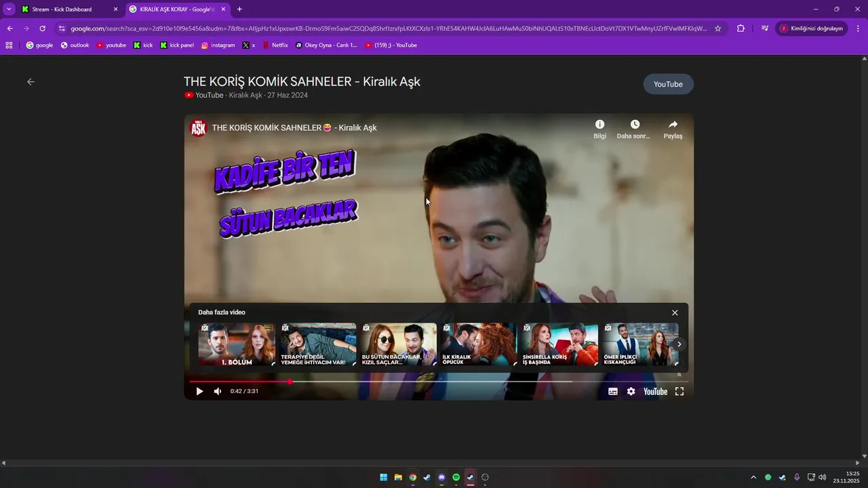
Task: Click the Kimliğinizi doğrulayın profile button
Action: coord(811,28)
